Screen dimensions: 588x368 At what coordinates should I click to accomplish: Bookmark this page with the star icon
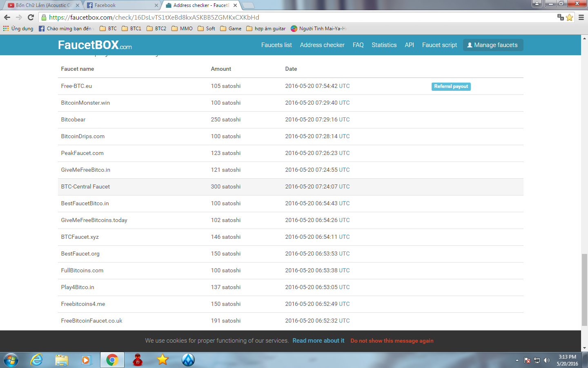570,18
